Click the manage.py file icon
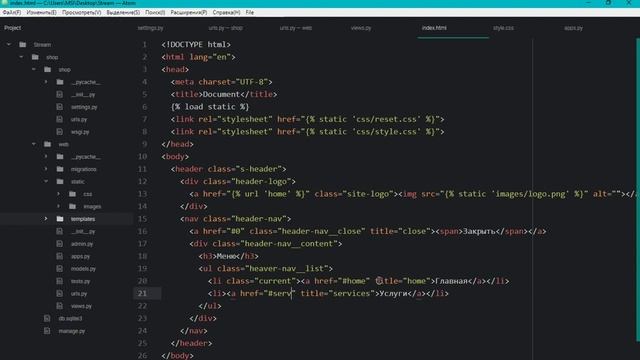This screenshot has width=640, height=360. pyautogui.click(x=47, y=331)
